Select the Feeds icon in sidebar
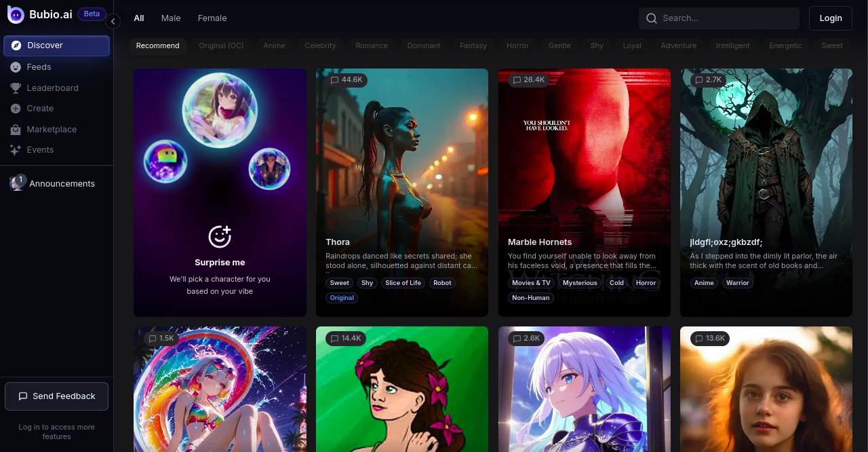The image size is (868, 452). coord(16,67)
